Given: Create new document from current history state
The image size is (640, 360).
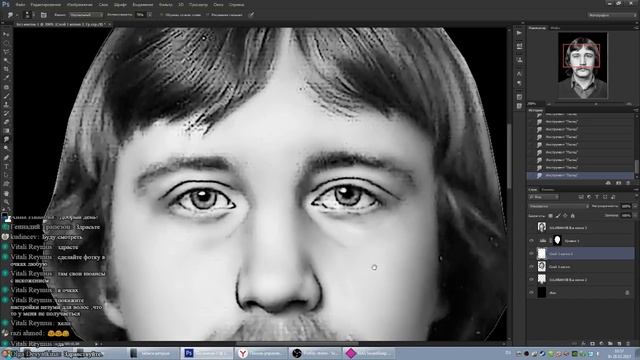Looking at the screenshot, I should [608, 183].
